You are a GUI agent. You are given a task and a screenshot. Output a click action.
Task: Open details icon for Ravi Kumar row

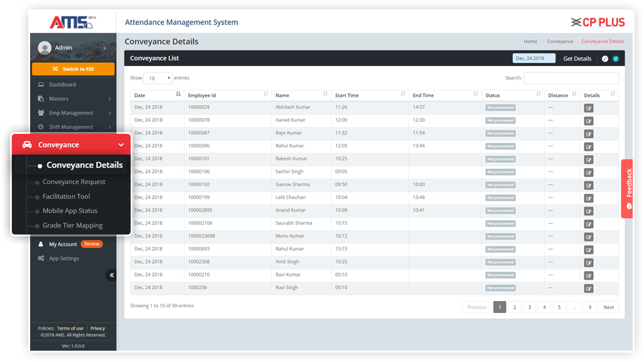point(589,276)
